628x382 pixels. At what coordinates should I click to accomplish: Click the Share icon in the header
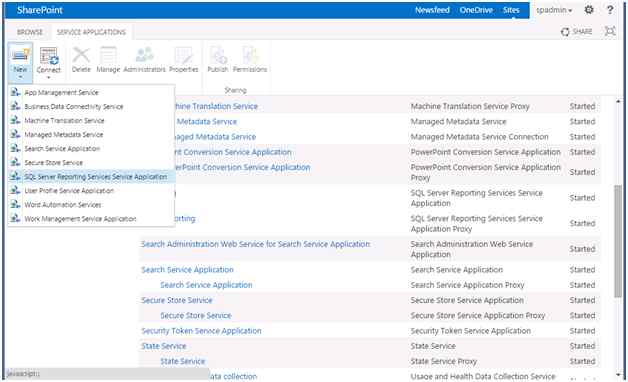[x=565, y=32]
